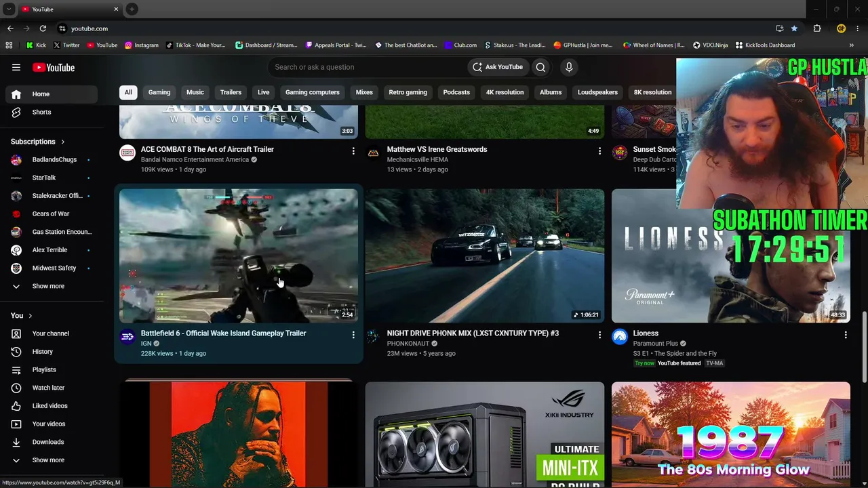Open Midwest Safety subscription channel
The width and height of the screenshot is (868, 488).
point(52,268)
